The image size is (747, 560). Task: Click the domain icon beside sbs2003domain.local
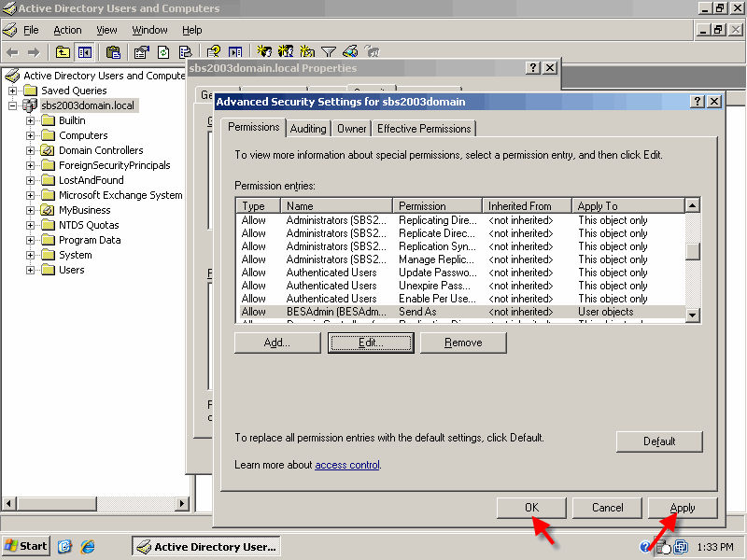[x=30, y=105]
